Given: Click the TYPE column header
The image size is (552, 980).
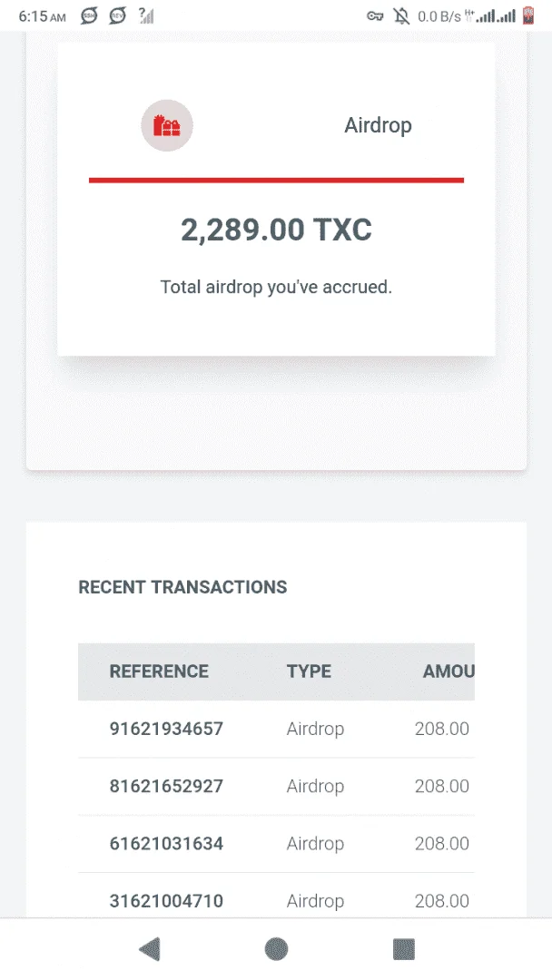Looking at the screenshot, I should (x=310, y=671).
